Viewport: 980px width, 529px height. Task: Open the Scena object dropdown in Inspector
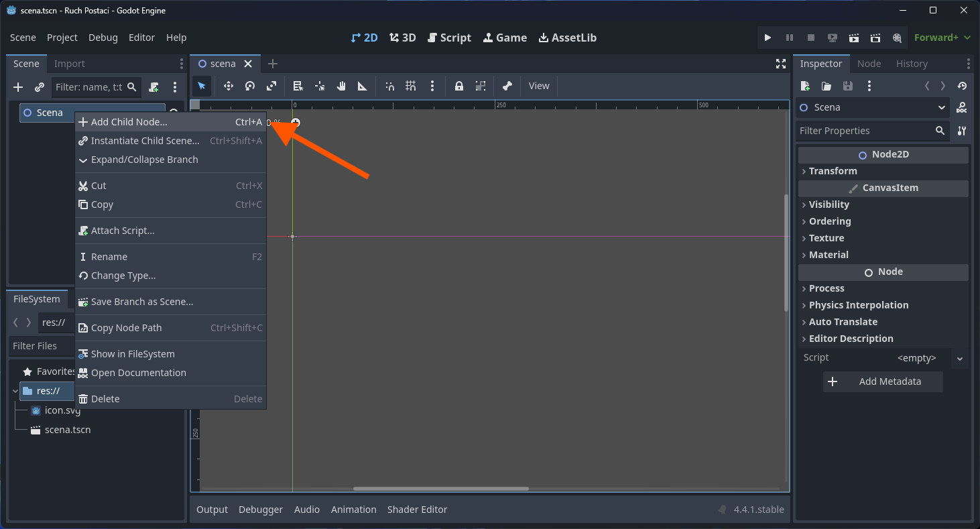point(873,107)
